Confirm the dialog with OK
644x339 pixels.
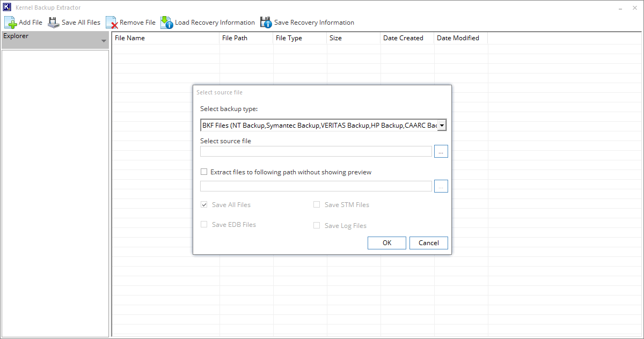386,242
